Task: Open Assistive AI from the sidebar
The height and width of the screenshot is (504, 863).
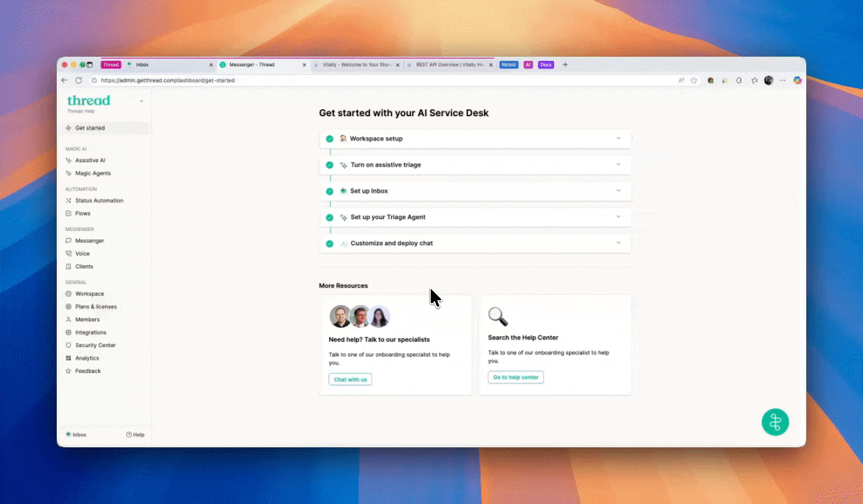Action: pos(90,160)
